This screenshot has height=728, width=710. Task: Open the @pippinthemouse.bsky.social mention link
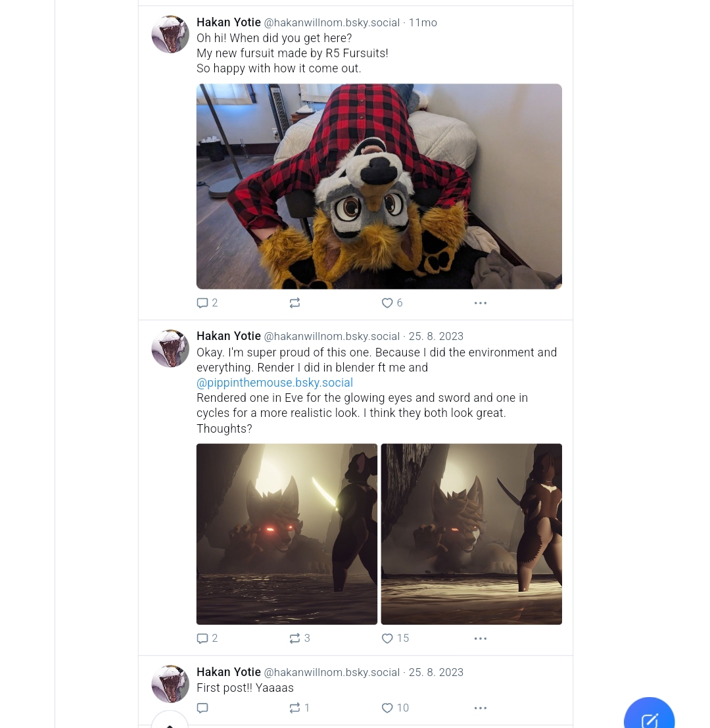tap(275, 383)
